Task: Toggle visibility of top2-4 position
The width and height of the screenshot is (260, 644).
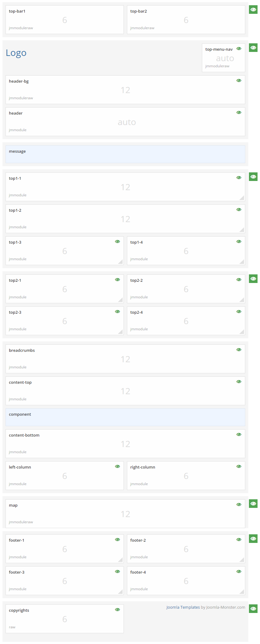Action: coord(239,312)
